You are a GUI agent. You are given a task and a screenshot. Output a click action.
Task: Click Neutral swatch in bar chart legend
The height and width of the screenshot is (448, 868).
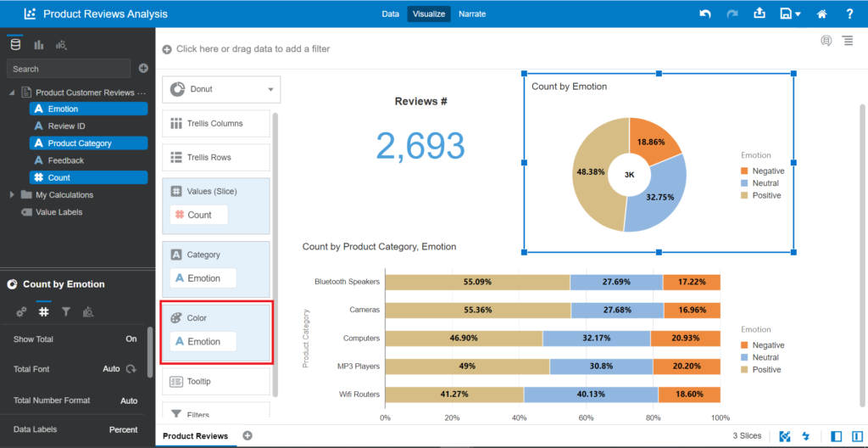(x=744, y=357)
